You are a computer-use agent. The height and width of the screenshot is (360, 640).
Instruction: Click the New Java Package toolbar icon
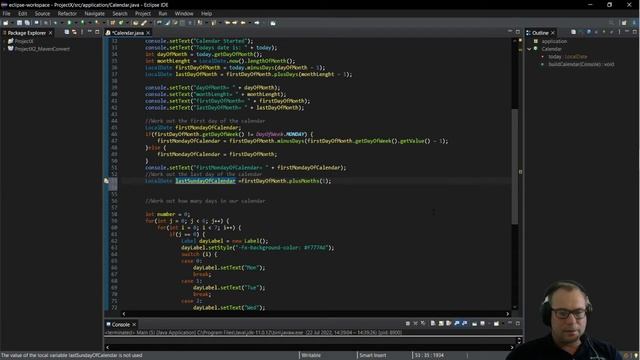coord(113,23)
